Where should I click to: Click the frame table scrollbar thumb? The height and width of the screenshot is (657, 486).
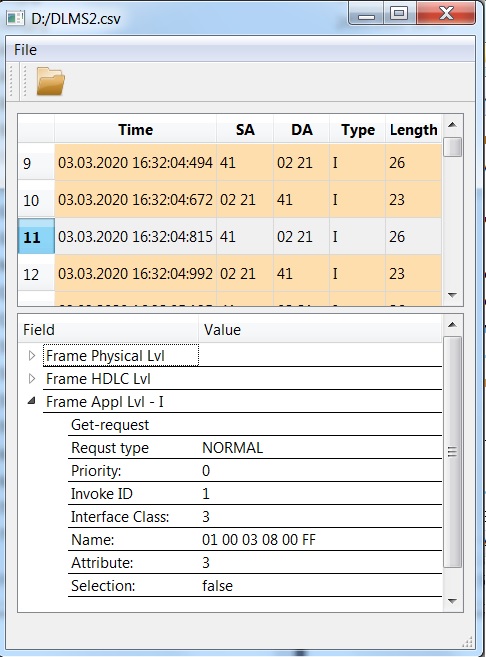point(452,147)
